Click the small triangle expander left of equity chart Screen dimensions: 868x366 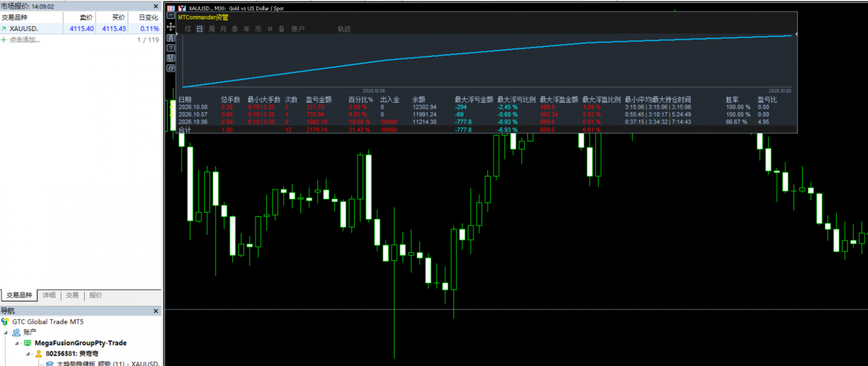(177, 34)
